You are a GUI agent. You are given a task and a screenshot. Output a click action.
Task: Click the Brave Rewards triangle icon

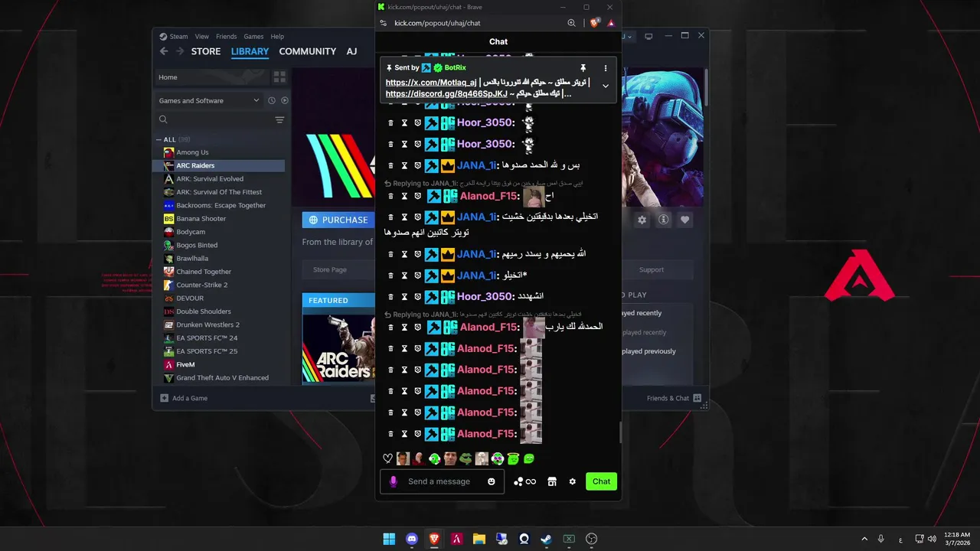[x=611, y=23]
